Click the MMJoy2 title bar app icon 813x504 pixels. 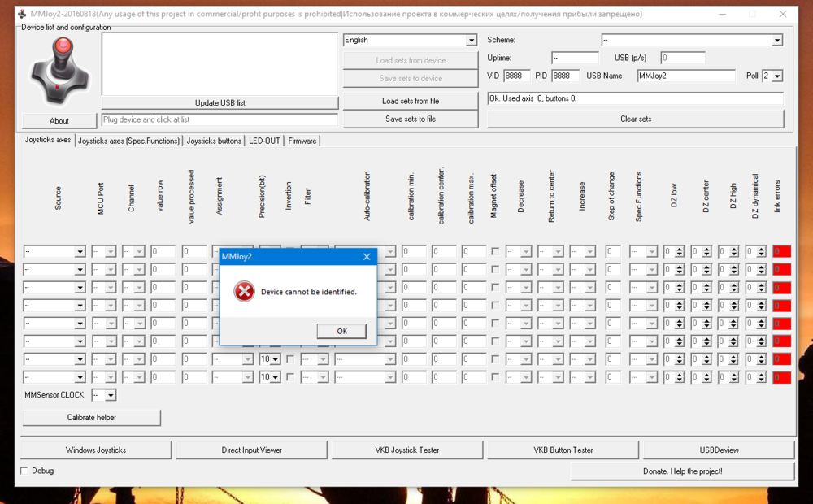coord(22,14)
